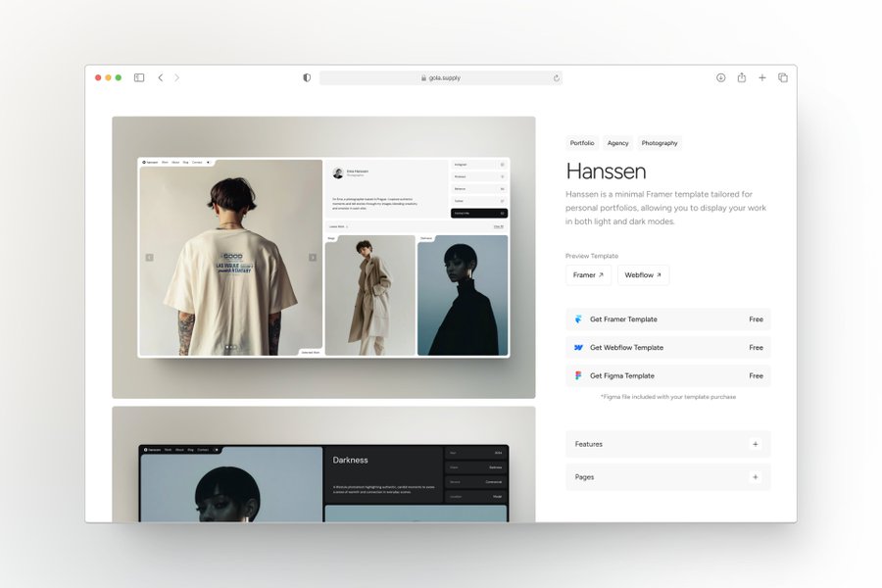Screen dimensions: 882x588
Task: Show tab overview icon
Action: point(782,77)
